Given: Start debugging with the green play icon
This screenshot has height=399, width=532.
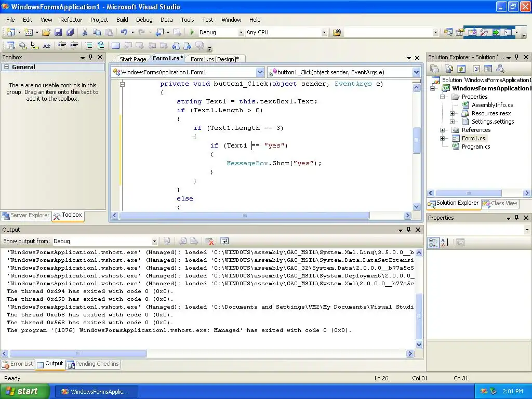Looking at the screenshot, I should pyautogui.click(x=192, y=32).
